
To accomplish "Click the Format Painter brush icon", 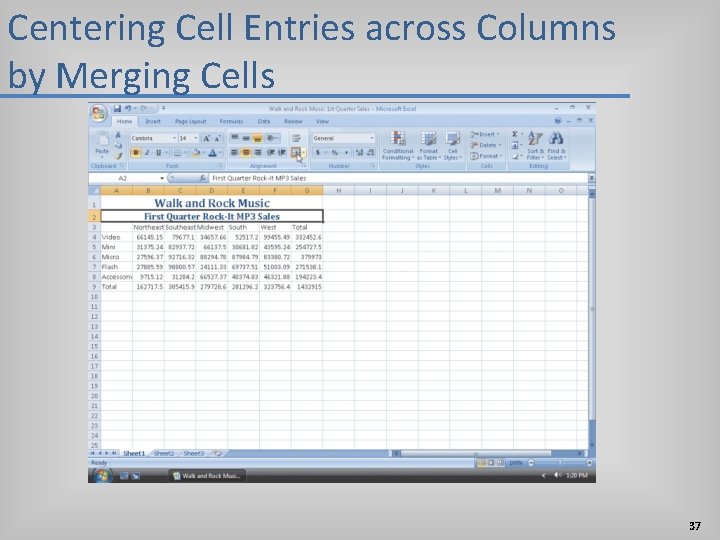I will tap(118, 156).
